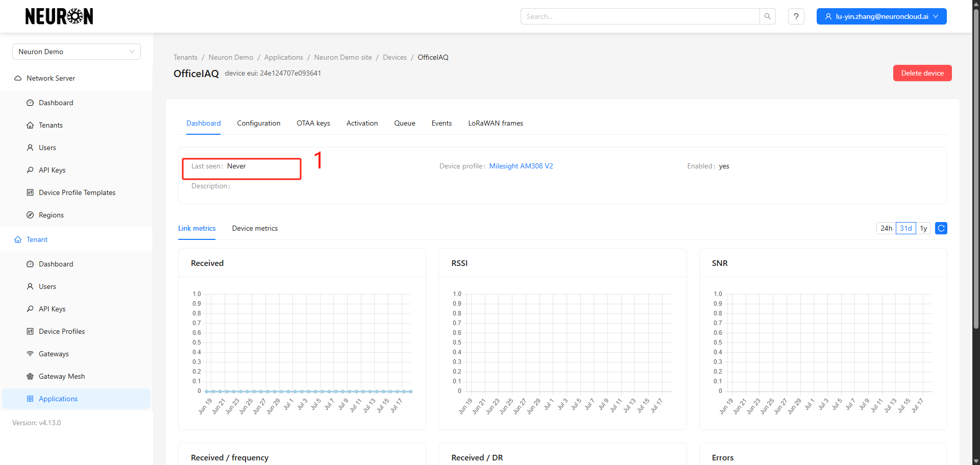Go to Applications breadcrumb link
The image size is (980, 465).
pyautogui.click(x=284, y=57)
